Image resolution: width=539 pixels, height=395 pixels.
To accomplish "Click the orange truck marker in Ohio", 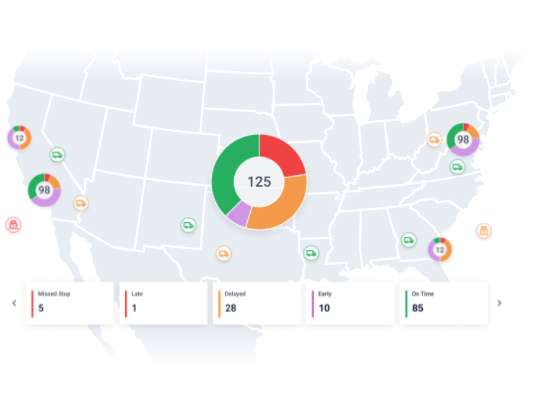I will [434, 140].
